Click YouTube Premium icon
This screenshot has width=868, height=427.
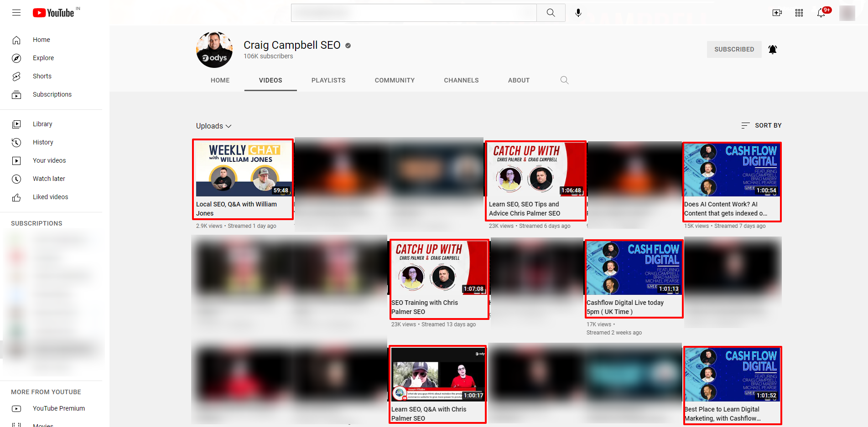16,408
